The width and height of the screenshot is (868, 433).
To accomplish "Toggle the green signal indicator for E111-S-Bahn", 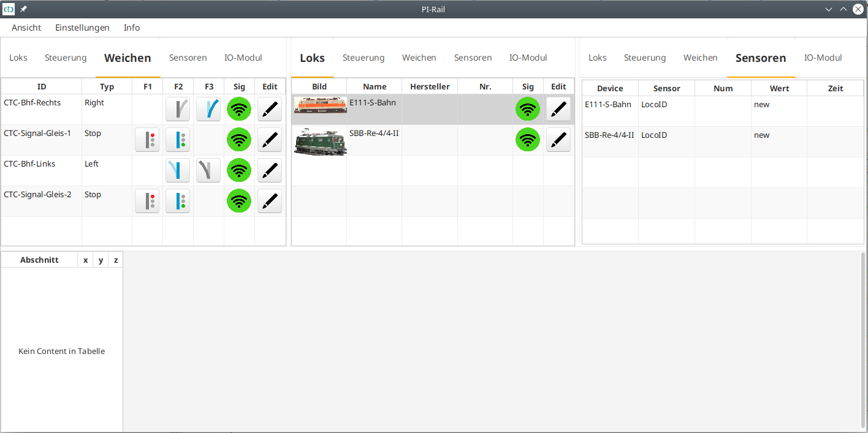I will coord(528,109).
